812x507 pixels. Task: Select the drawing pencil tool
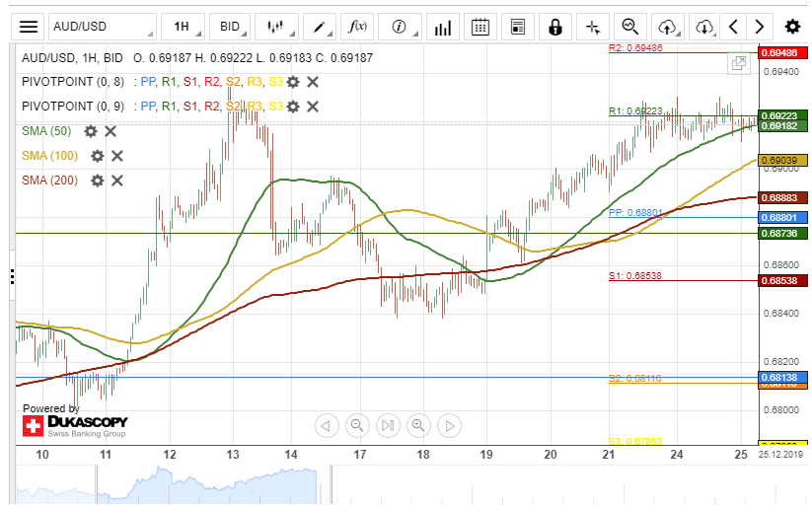pos(320,27)
